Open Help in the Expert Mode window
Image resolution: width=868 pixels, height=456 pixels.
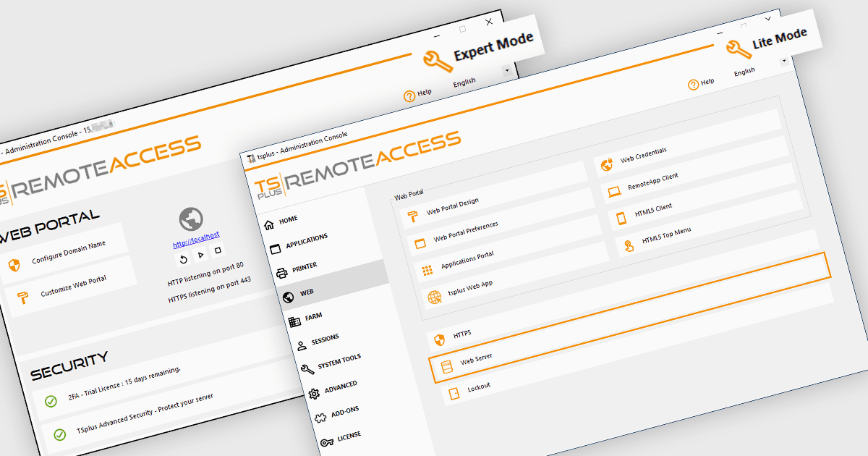(418, 93)
